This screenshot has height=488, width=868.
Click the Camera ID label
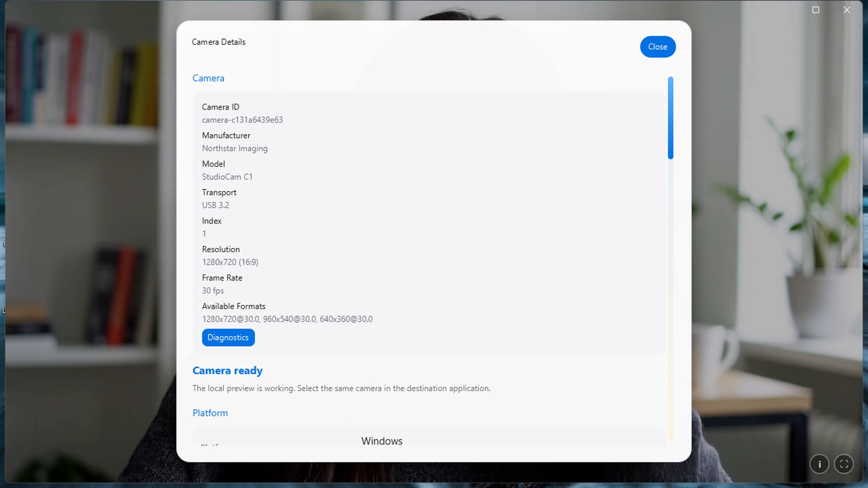[221, 107]
